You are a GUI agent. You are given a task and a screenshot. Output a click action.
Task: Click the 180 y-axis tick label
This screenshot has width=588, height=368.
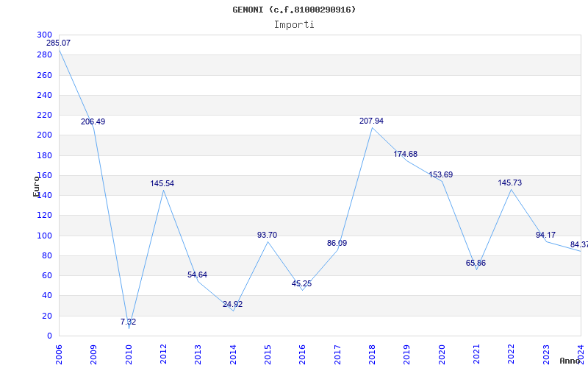click(x=45, y=155)
